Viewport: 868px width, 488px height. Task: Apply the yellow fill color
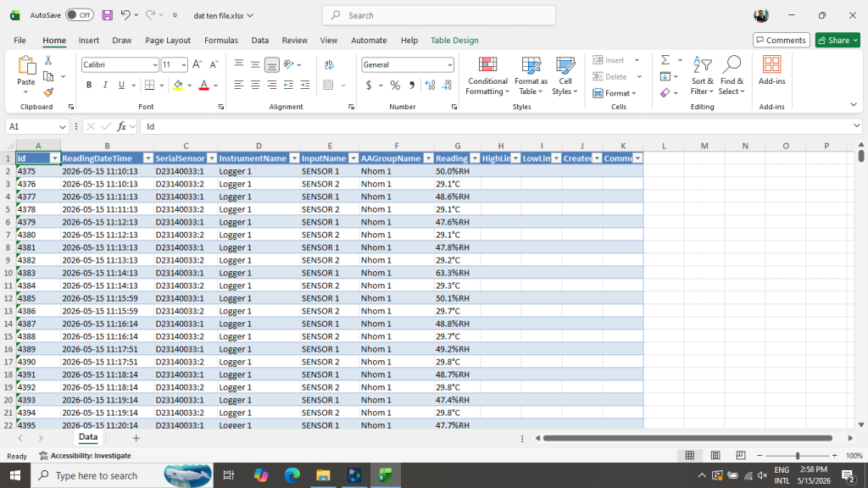178,86
